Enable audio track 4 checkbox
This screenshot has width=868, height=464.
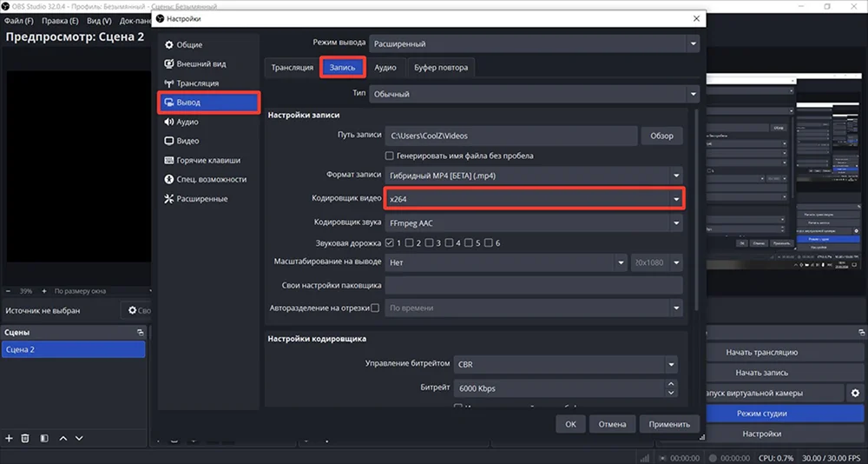pyautogui.click(x=449, y=242)
